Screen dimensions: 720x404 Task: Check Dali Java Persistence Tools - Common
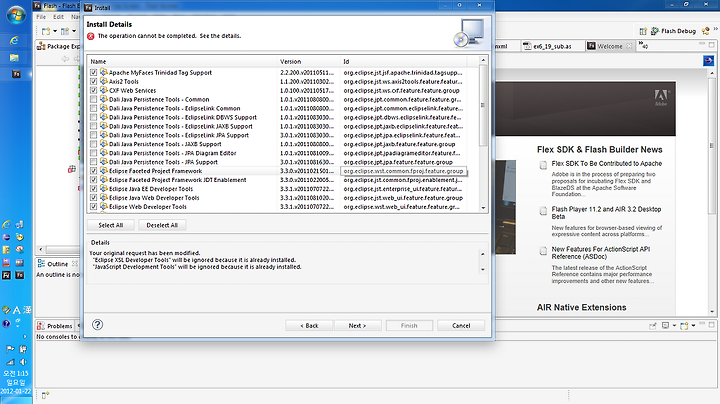point(94,99)
